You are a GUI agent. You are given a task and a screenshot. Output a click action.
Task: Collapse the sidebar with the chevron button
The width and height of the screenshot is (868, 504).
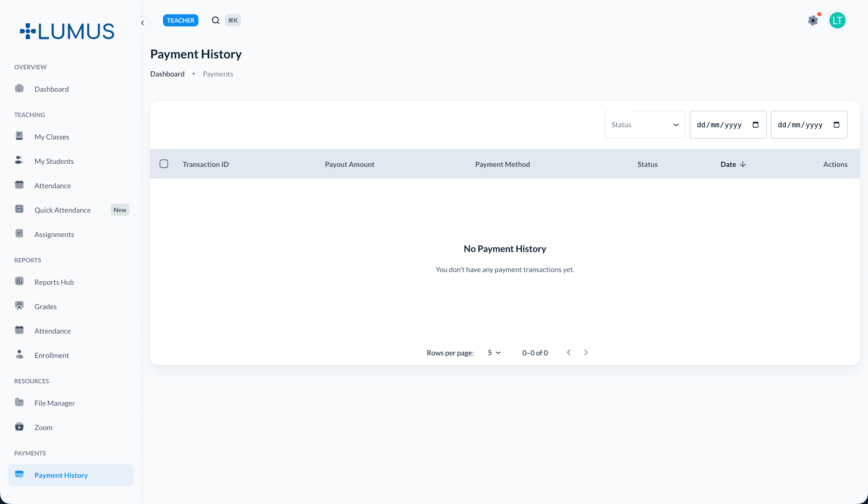[142, 23]
